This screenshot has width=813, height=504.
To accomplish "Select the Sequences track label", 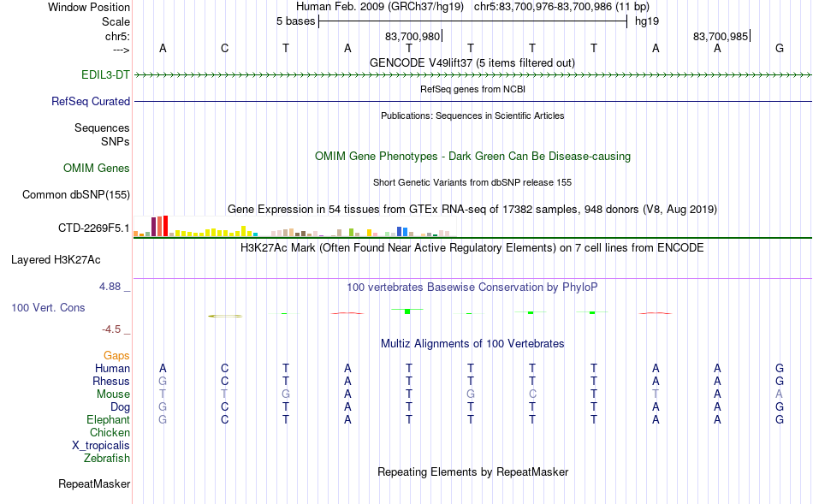I will [102, 127].
